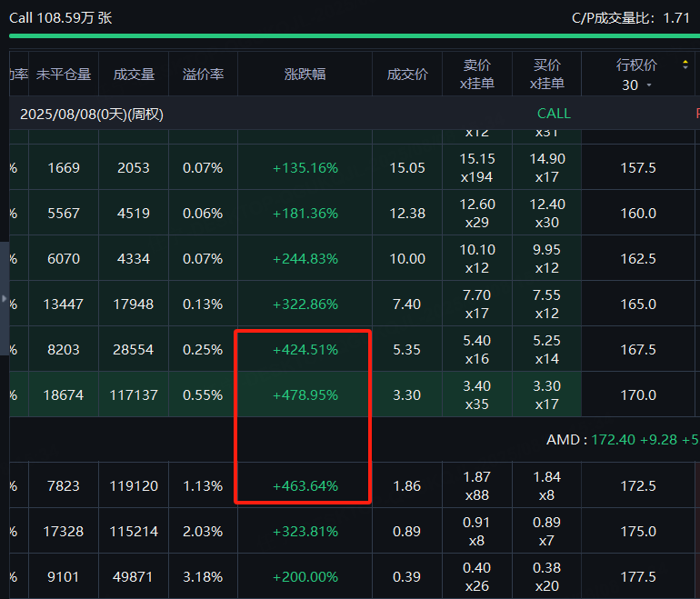Image resolution: width=700 pixels, height=599 pixels.
Task: Click the 涨跌幅 column header
Action: (305, 75)
